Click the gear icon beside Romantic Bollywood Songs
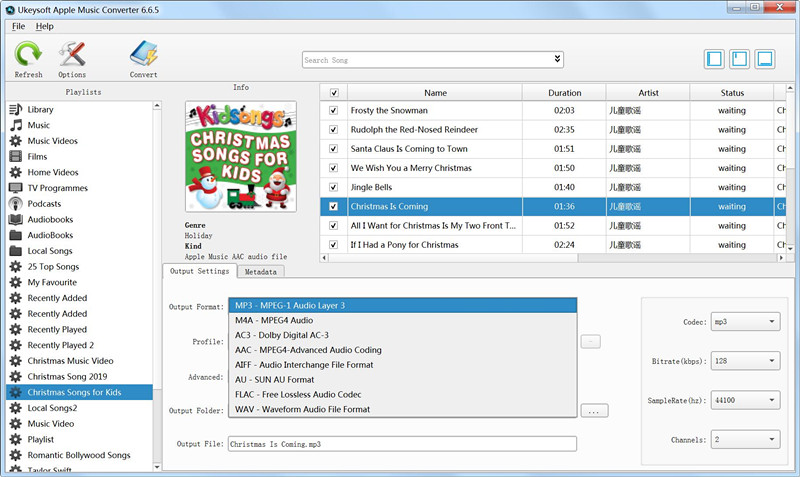 click(16, 455)
